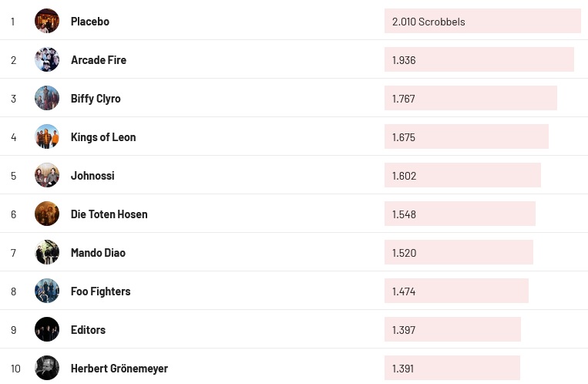Open the Die Toten Hosen avatar

pyautogui.click(x=47, y=214)
